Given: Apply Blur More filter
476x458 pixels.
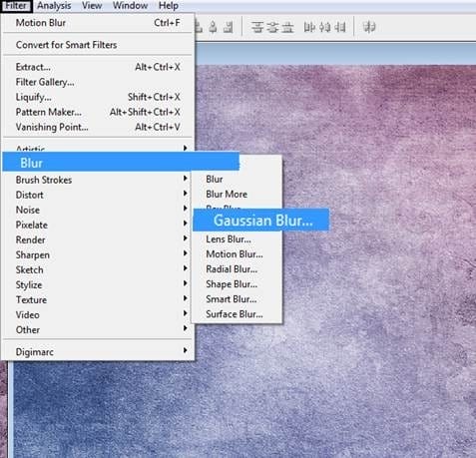Looking at the screenshot, I should click(x=237, y=195).
